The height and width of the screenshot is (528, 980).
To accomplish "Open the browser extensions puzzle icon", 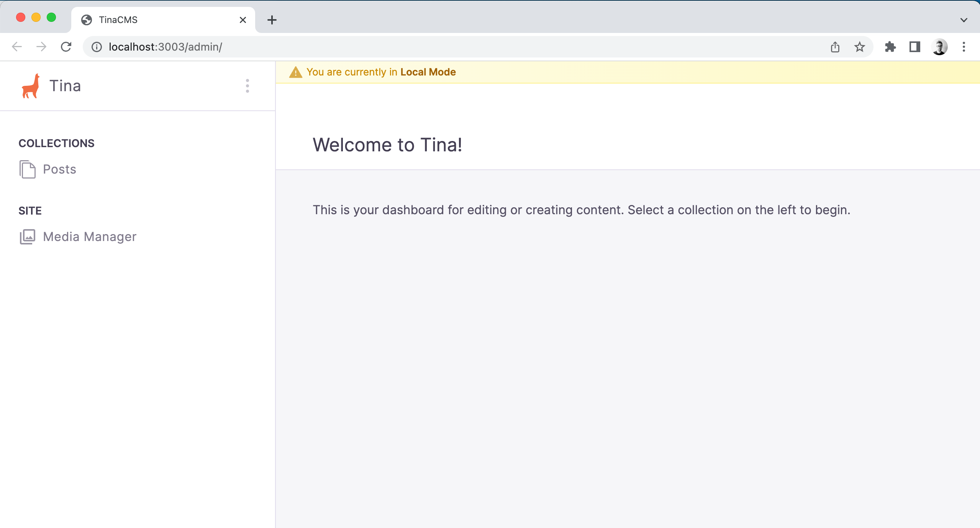I will click(890, 47).
